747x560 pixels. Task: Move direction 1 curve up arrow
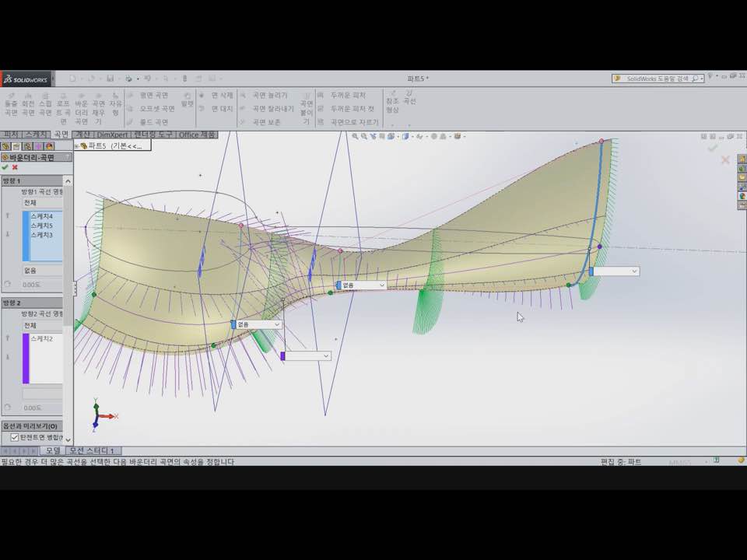[x=8, y=215]
